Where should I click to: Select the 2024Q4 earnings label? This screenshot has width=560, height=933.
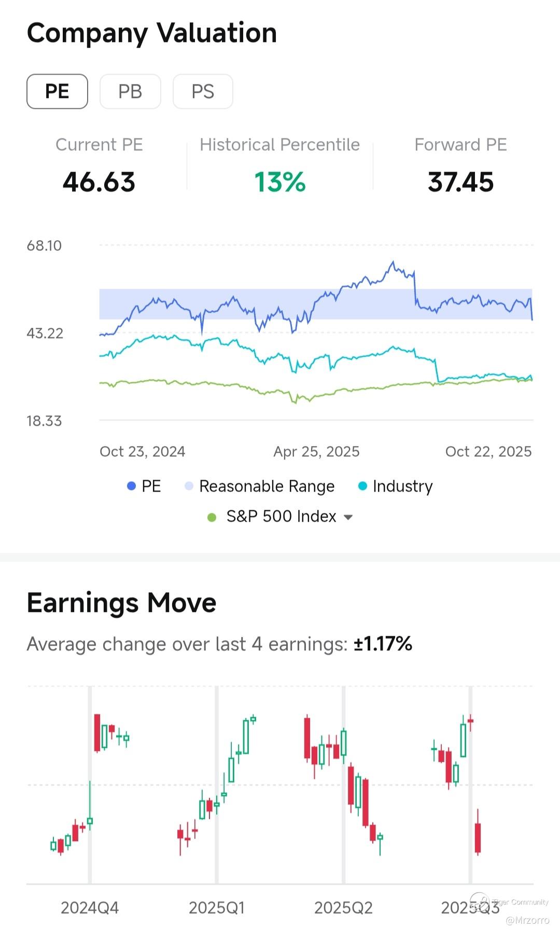tap(90, 908)
